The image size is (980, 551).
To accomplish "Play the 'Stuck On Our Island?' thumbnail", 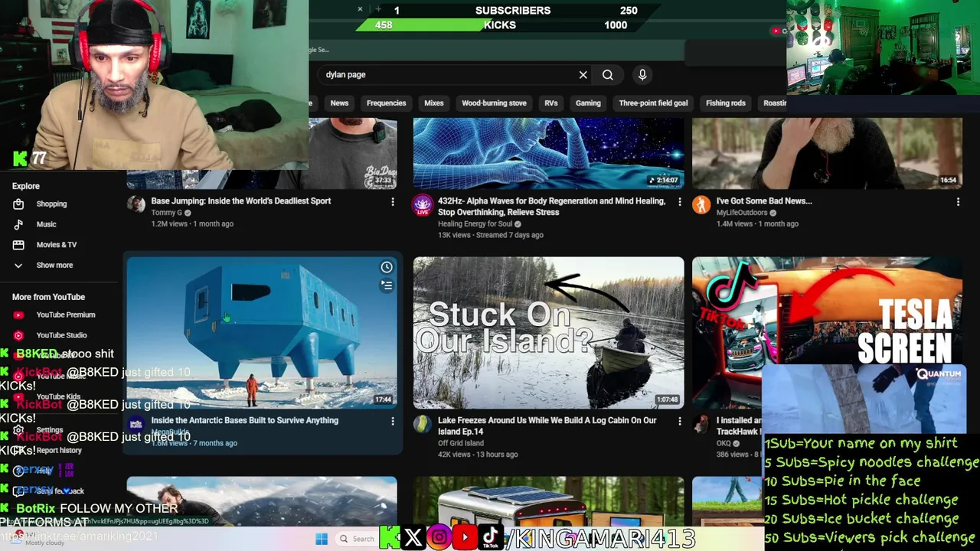I will pyautogui.click(x=548, y=333).
